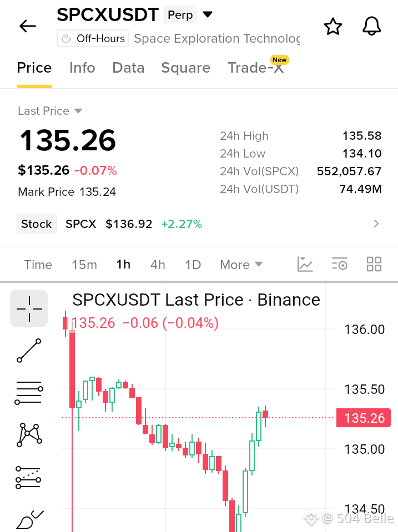Click the +2.27% stock change

182,224
